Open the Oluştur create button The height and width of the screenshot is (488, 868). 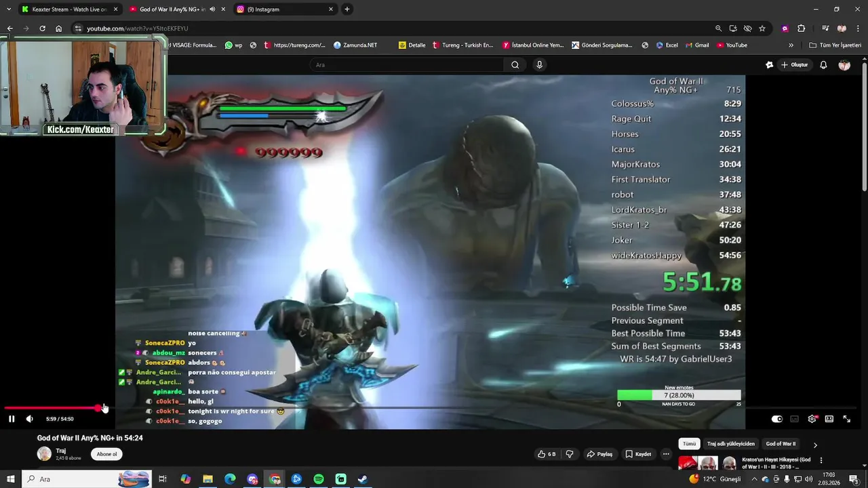tap(794, 64)
